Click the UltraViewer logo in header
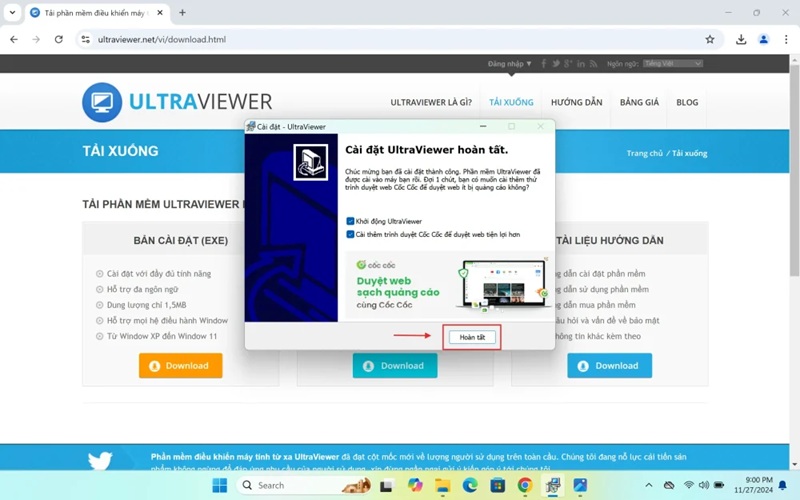 pos(177,102)
